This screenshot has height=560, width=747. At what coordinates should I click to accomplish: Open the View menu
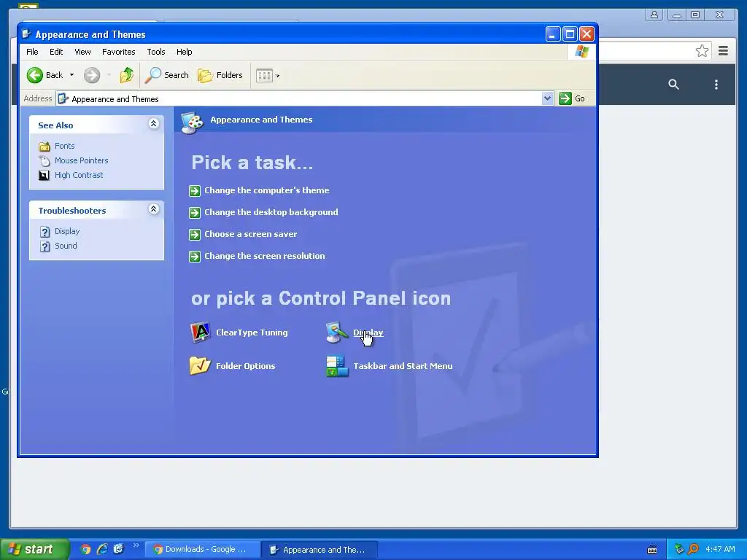tap(82, 52)
